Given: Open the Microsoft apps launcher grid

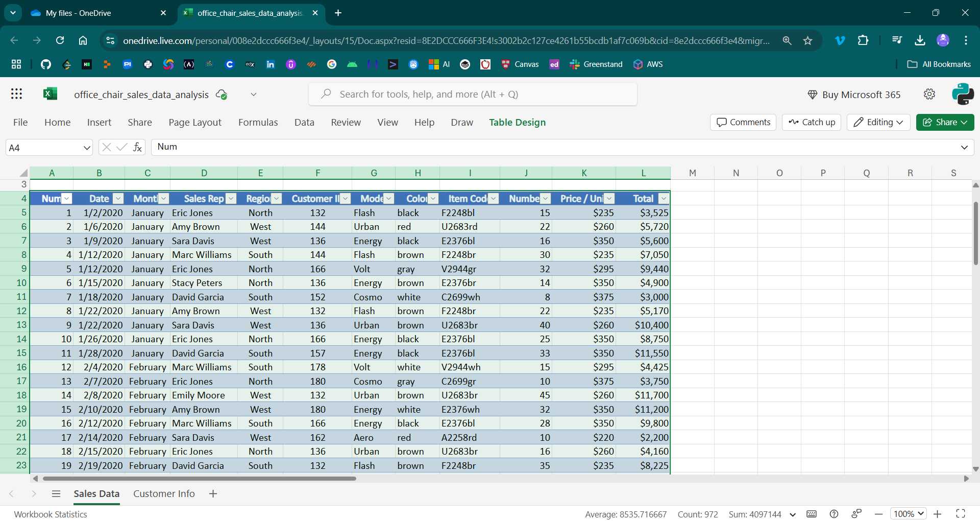Looking at the screenshot, I should coord(16,94).
